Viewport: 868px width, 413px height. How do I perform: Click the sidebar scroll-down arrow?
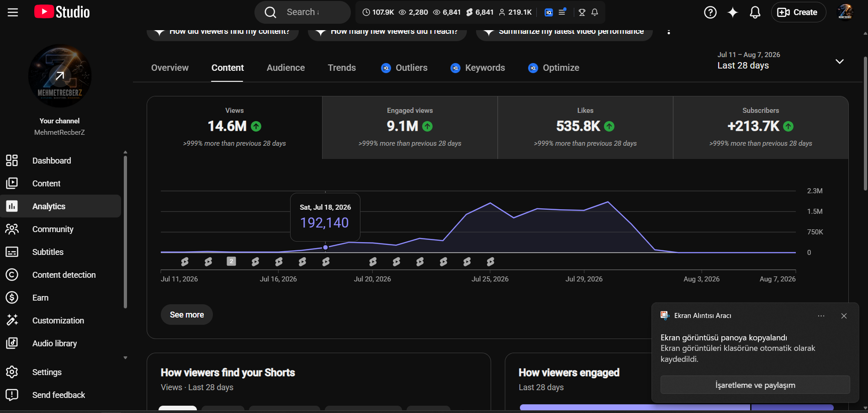point(125,358)
